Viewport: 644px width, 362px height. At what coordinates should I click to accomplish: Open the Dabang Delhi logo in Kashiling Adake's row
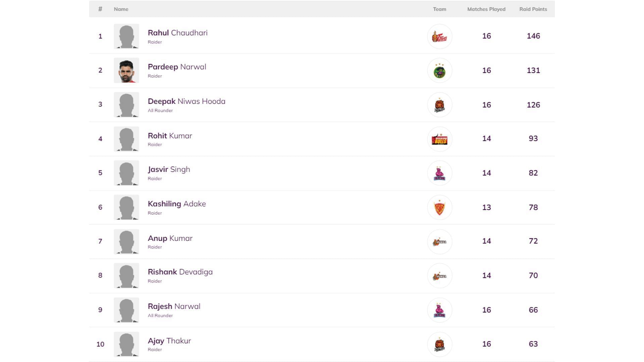439,207
